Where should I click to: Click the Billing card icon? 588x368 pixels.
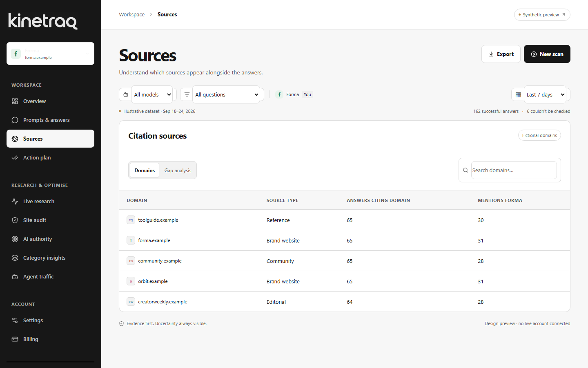15,339
